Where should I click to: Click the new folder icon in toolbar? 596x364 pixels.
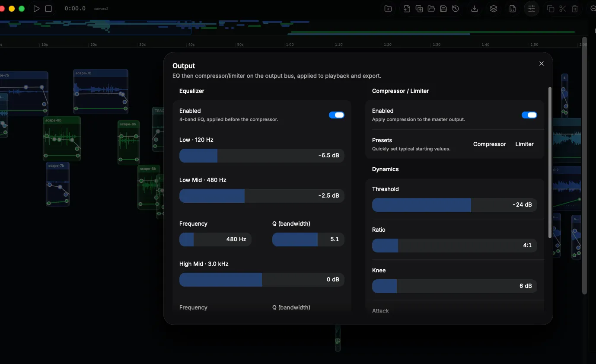pyautogui.click(x=388, y=9)
